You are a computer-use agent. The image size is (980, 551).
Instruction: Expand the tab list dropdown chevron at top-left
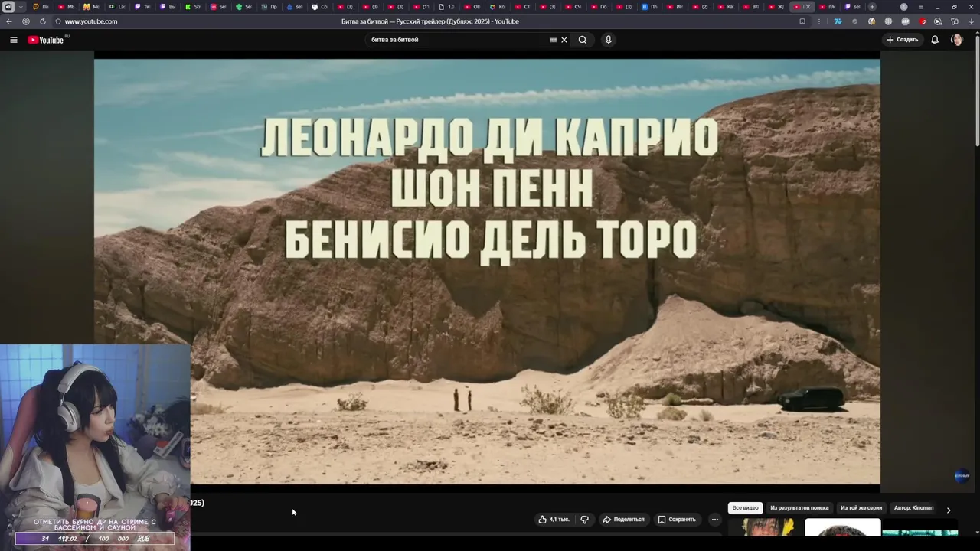(21, 7)
